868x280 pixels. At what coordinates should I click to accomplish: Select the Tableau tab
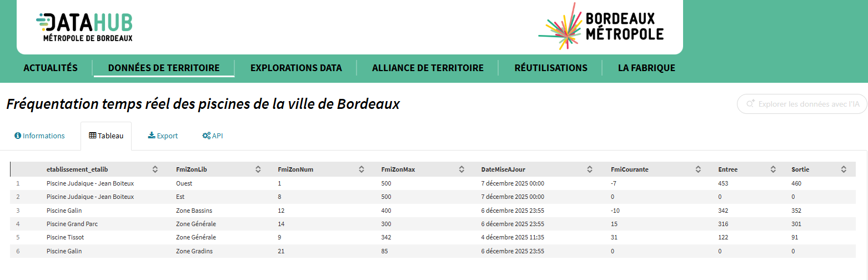click(106, 136)
